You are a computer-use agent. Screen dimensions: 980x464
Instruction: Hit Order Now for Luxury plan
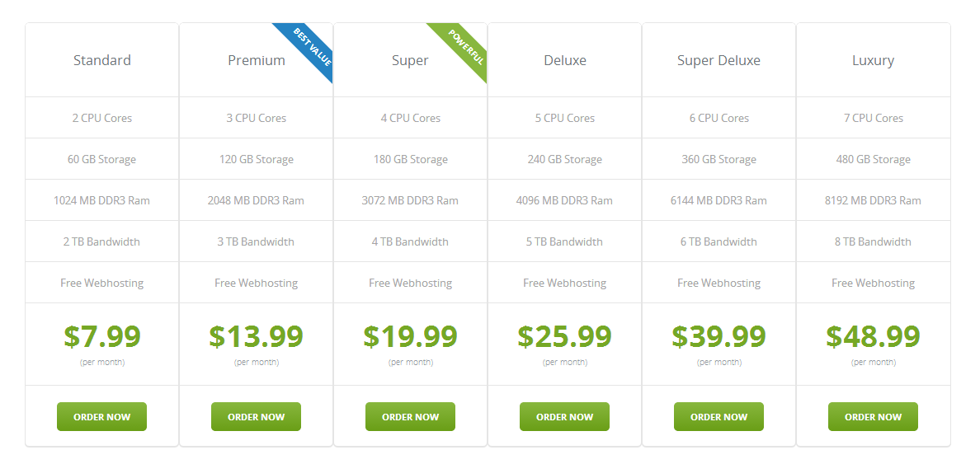coord(873,416)
